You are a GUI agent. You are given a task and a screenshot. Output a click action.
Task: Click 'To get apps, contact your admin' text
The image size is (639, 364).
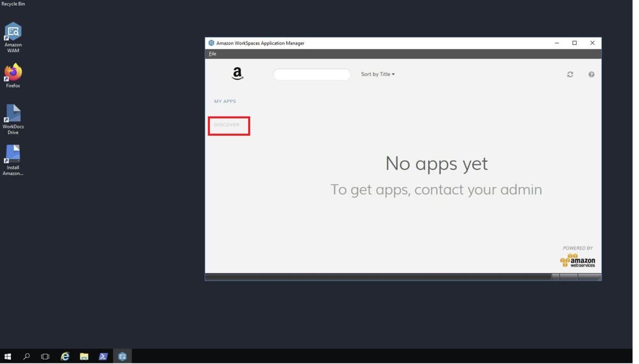[x=436, y=189]
